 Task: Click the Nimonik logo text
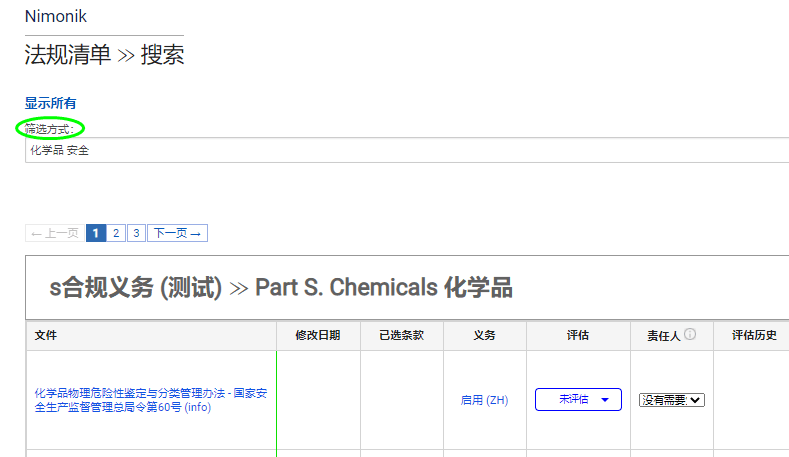coord(56,16)
